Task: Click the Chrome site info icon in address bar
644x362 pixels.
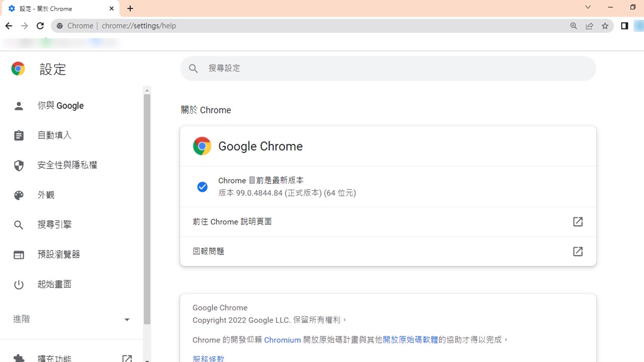Action: (x=60, y=26)
